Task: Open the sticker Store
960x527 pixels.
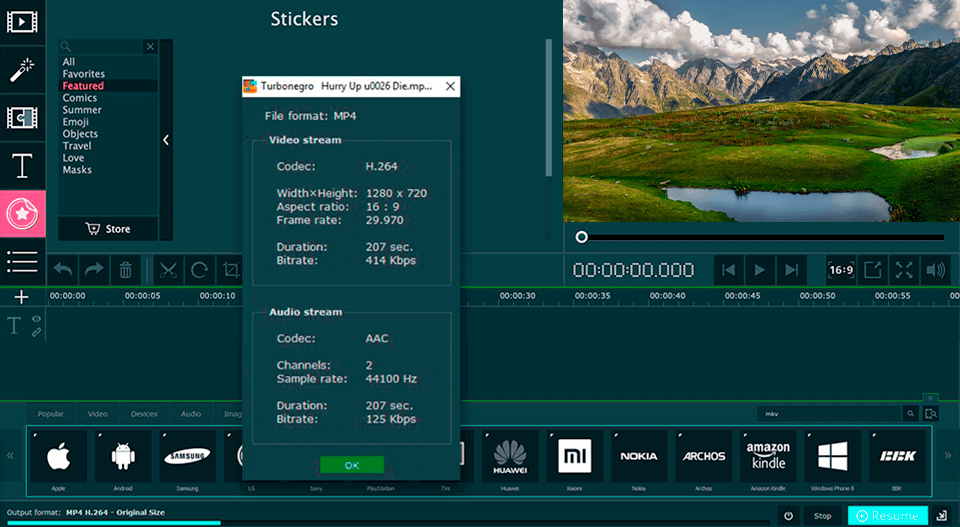Action: coord(108,229)
